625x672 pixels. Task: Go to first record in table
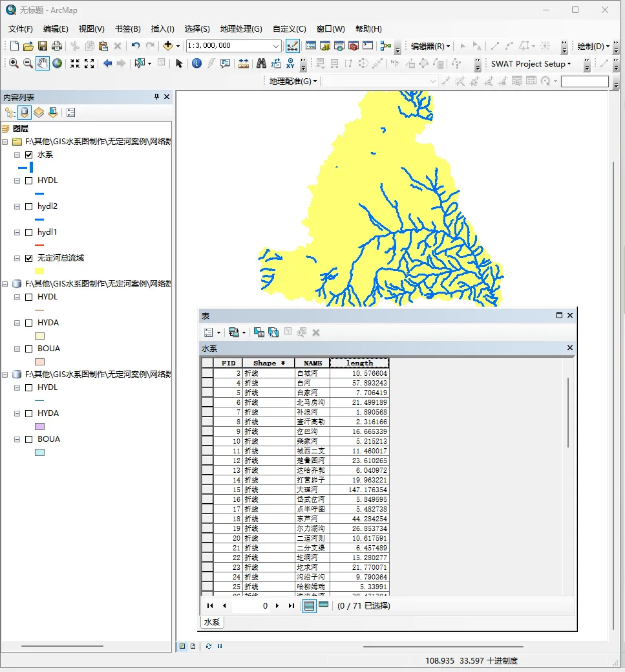pos(210,605)
